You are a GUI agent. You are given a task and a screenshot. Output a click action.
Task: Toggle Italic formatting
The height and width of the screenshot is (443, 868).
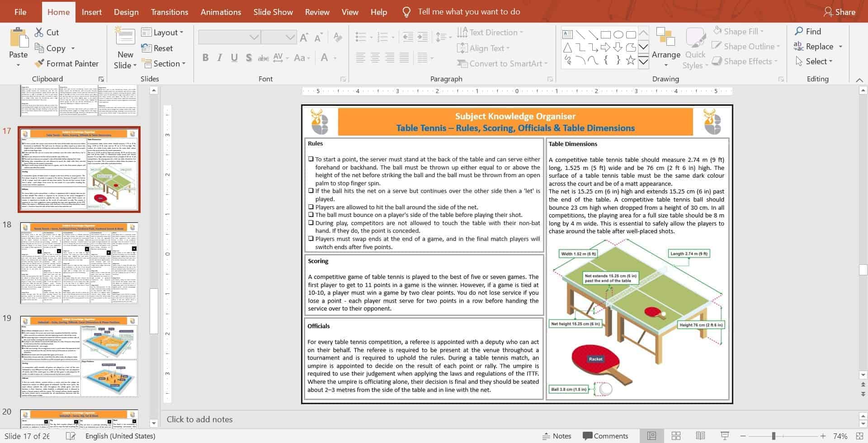[220, 58]
